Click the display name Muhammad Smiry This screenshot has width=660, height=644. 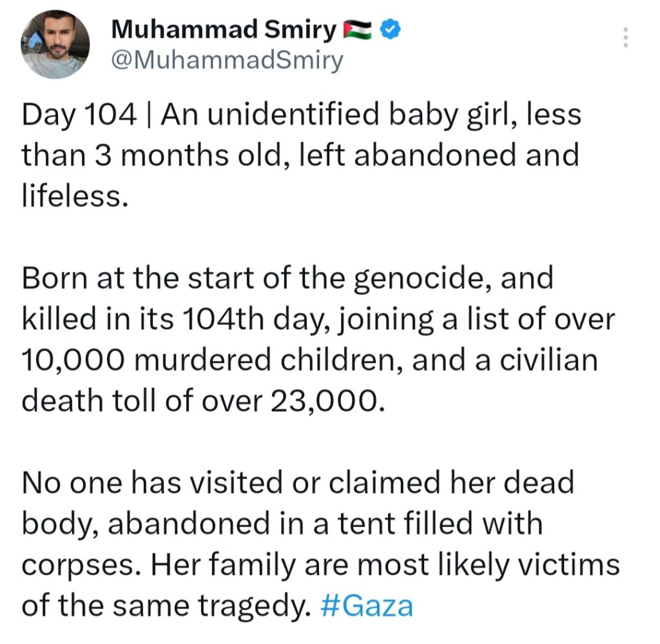point(224,30)
